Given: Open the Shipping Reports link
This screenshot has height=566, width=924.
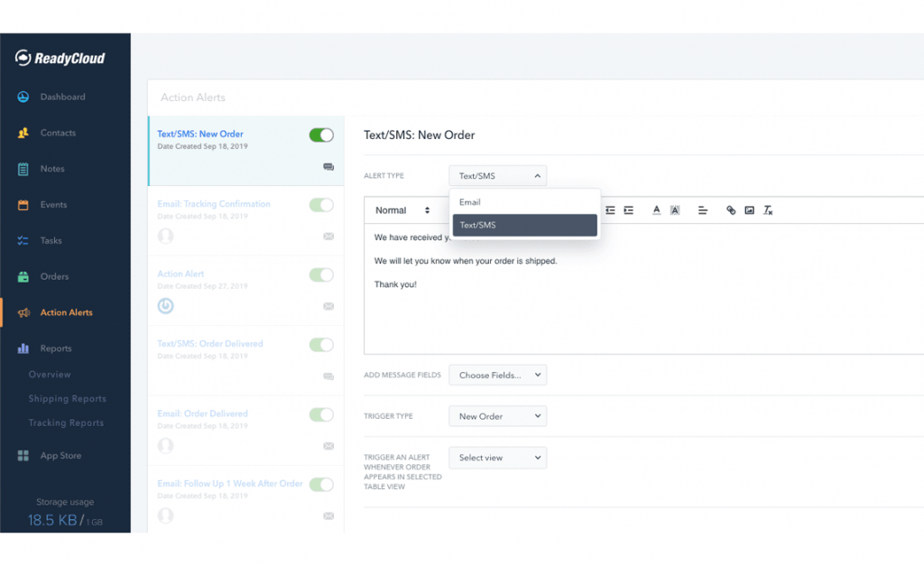Looking at the screenshot, I should coord(67,398).
